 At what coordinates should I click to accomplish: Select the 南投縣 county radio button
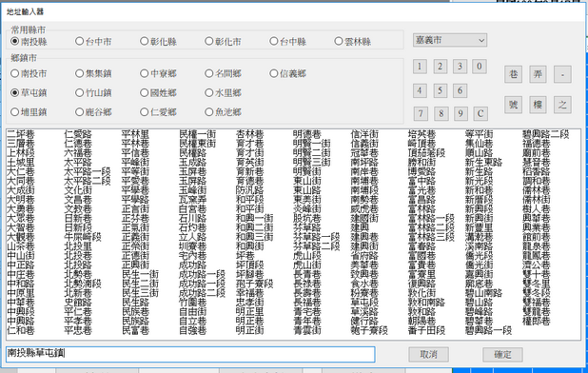tap(29, 41)
